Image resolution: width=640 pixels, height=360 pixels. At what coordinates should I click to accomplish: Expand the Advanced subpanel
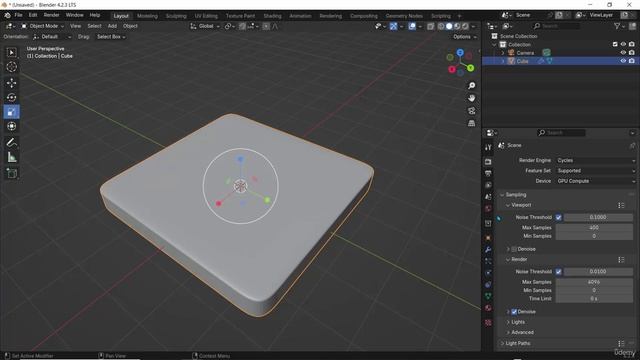click(522, 332)
